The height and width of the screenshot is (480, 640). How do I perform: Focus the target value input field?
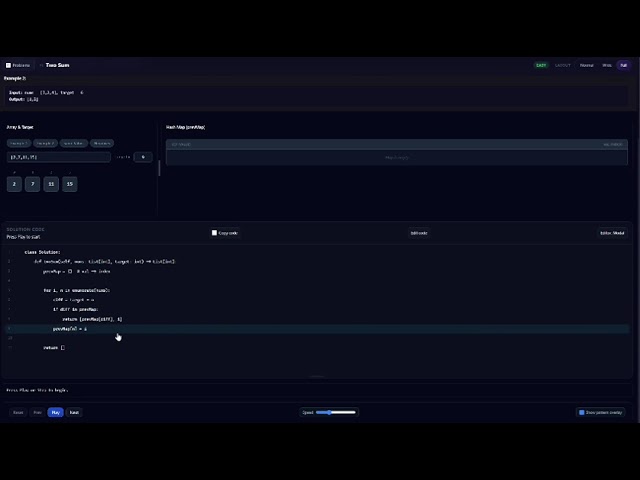pos(143,157)
